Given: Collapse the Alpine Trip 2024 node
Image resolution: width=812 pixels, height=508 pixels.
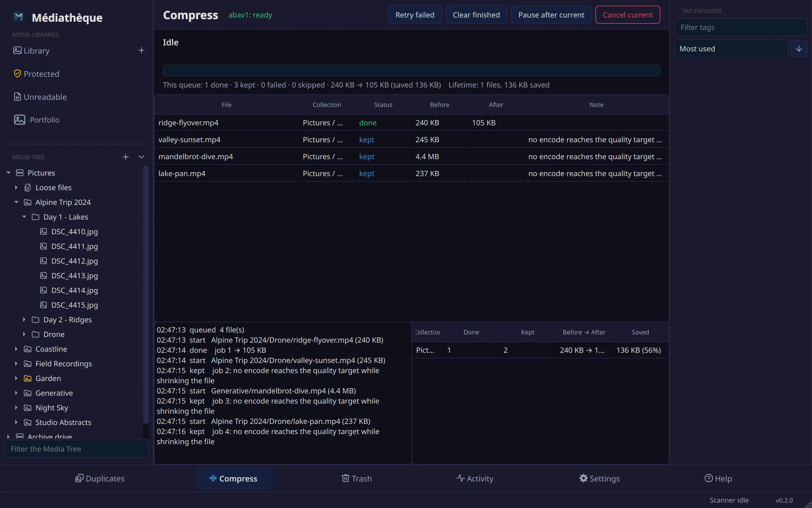Looking at the screenshot, I should [16, 202].
